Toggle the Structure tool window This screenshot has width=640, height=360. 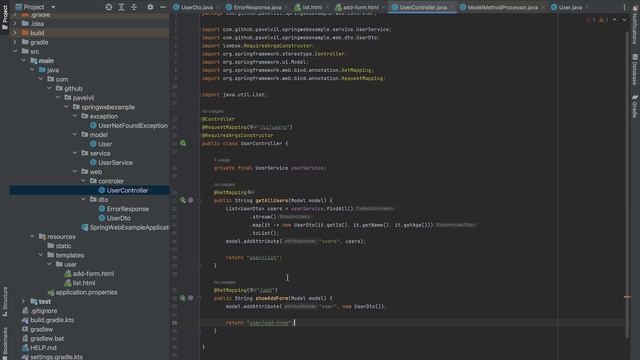pos(5,301)
